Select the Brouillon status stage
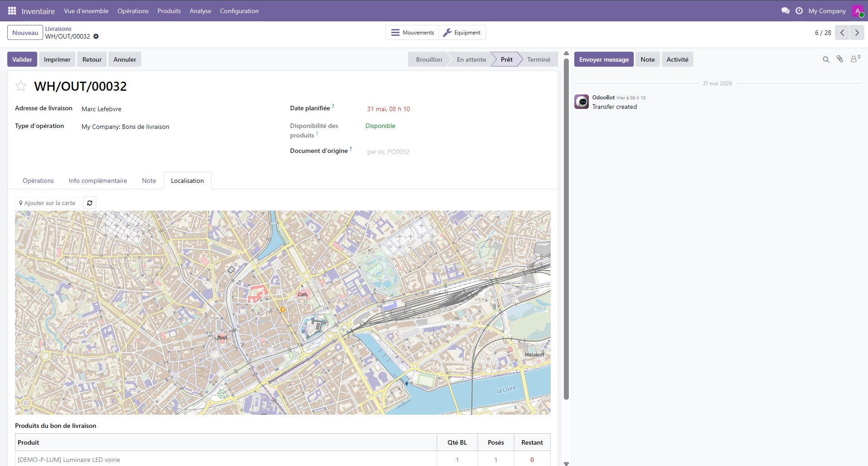868x466 pixels. coord(429,59)
